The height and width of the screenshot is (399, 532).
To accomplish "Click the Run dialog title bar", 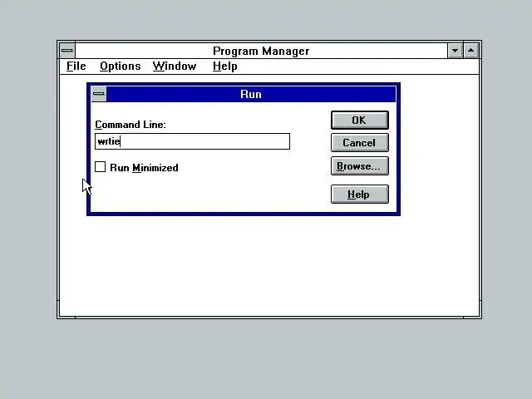I will 251,94.
